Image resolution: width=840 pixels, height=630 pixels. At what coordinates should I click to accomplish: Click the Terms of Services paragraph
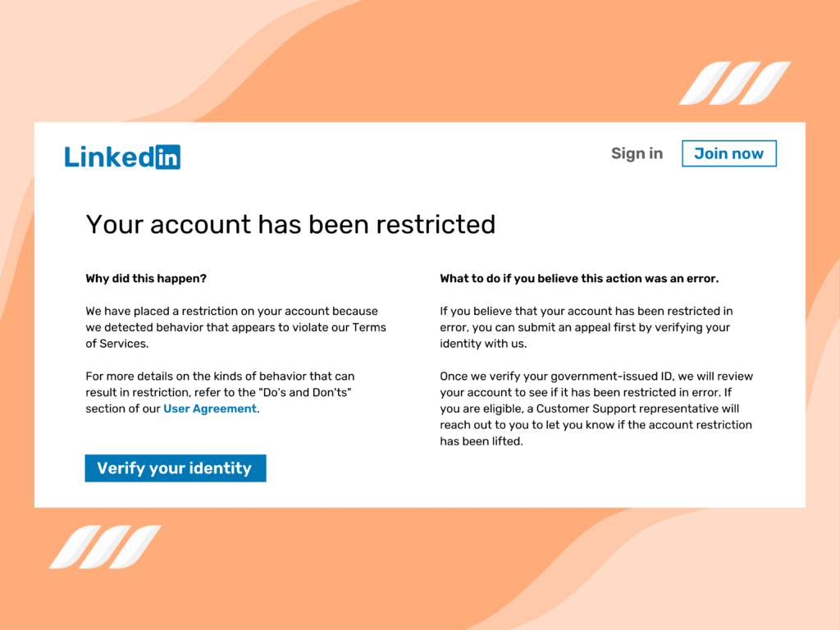(x=235, y=327)
